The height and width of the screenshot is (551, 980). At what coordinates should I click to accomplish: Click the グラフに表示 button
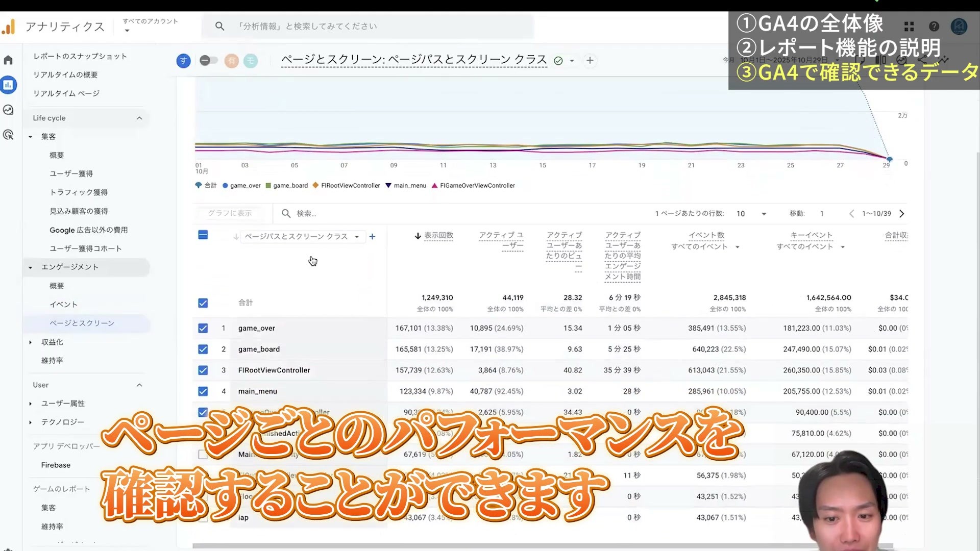point(230,213)
